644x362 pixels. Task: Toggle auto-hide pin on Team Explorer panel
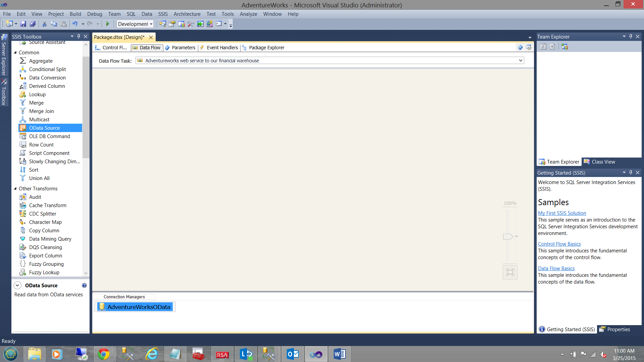(631, 37)
